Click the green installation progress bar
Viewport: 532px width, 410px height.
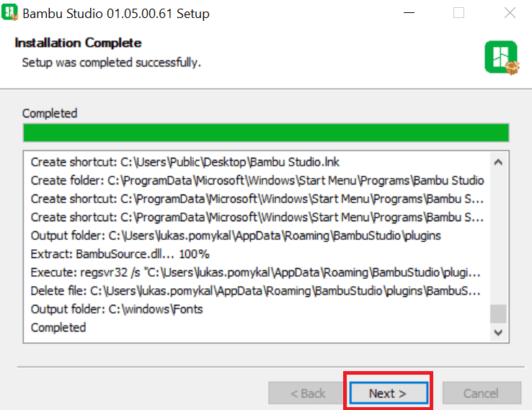click(266, 133)
